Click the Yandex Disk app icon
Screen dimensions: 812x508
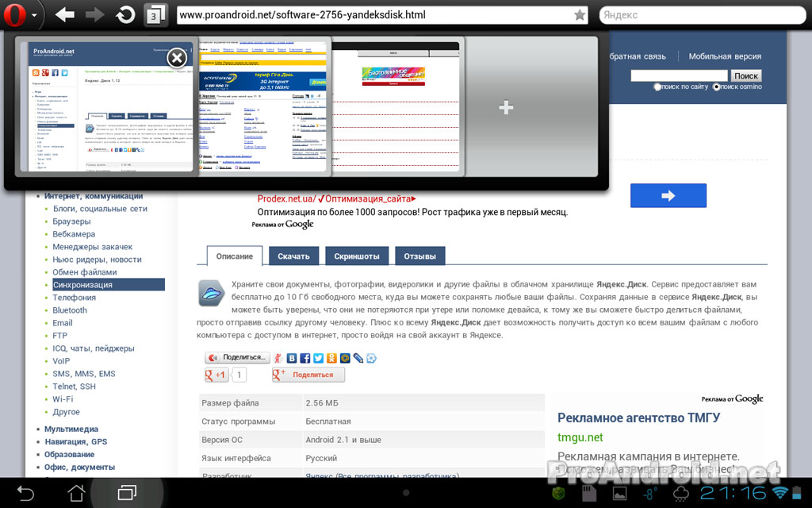(211, 293)
